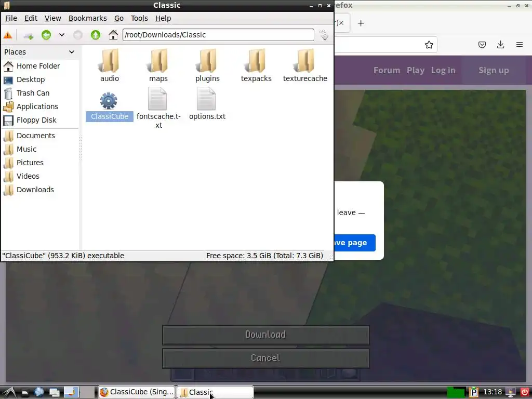This screenshot has width=532, height=399.
Task: Open the Bookmarks menu
Action: (x=87, y=18)
